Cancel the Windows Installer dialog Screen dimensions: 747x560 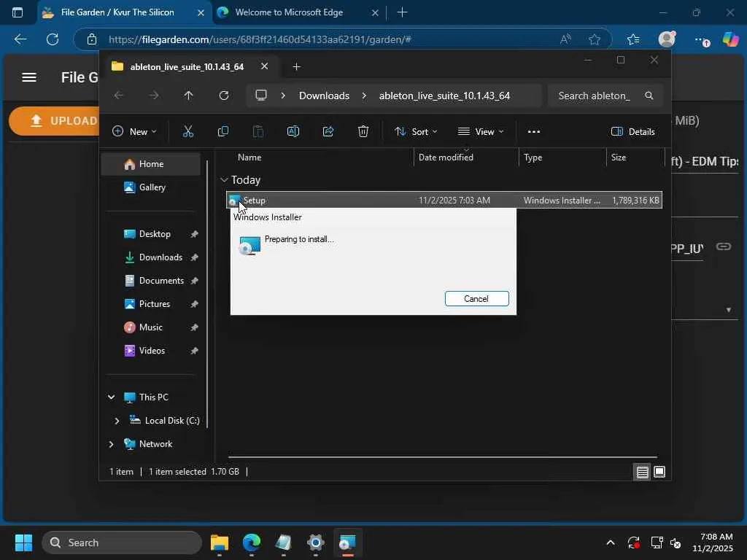[476, 298]
